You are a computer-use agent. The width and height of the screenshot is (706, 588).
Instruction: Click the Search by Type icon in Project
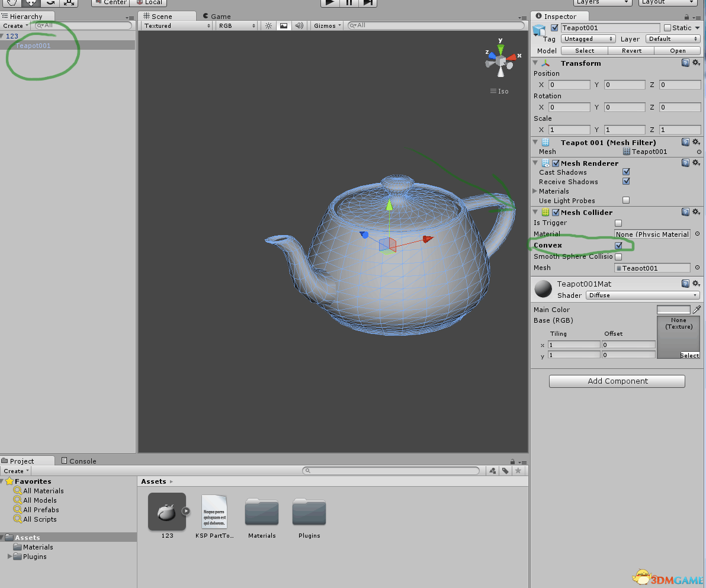[x=492, y=471]
